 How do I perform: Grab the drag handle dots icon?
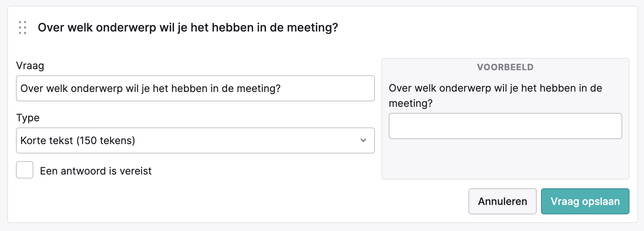click(22, 28)
